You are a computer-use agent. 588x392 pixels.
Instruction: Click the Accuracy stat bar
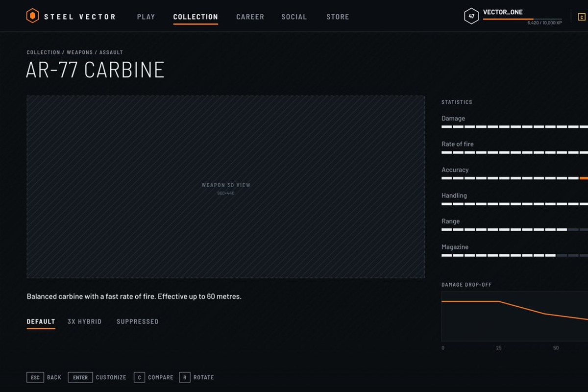[x=514, y=178]
